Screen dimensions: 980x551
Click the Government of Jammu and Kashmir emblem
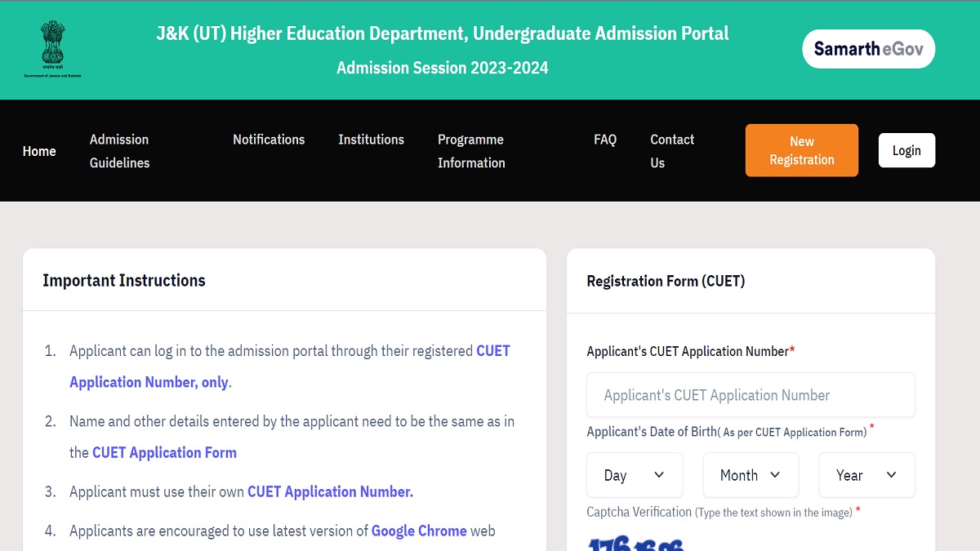[x=52, y=48]
